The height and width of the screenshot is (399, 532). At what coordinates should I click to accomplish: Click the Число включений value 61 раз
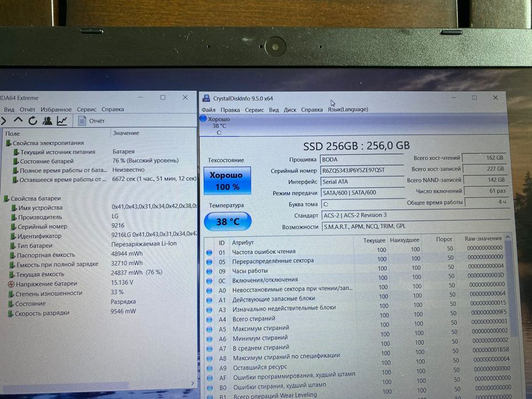coord(486,191)
